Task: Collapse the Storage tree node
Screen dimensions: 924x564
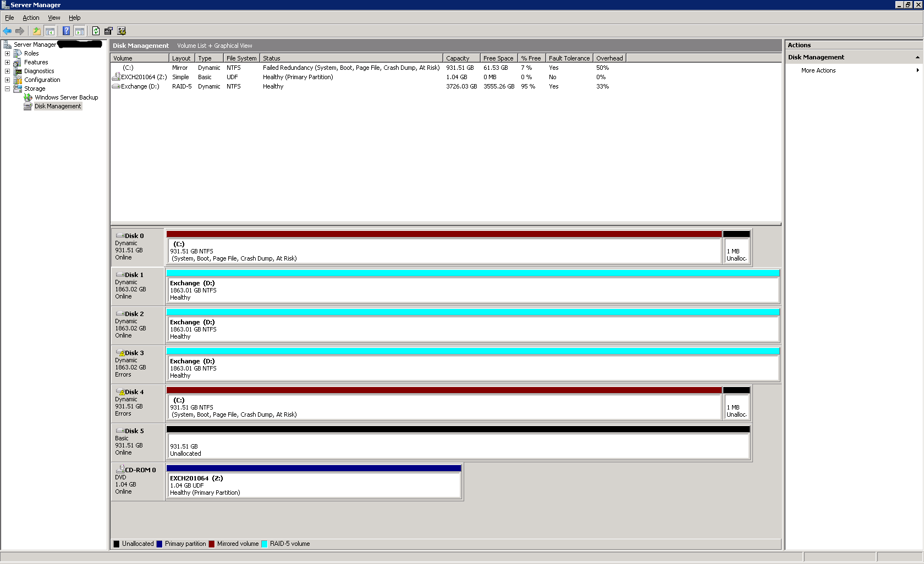Action: 7,89
